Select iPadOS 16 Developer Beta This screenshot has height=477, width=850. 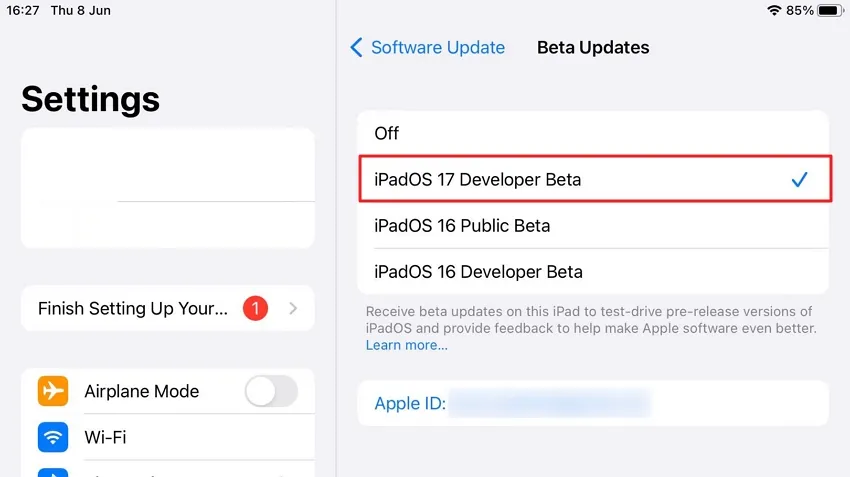[478, 272]
